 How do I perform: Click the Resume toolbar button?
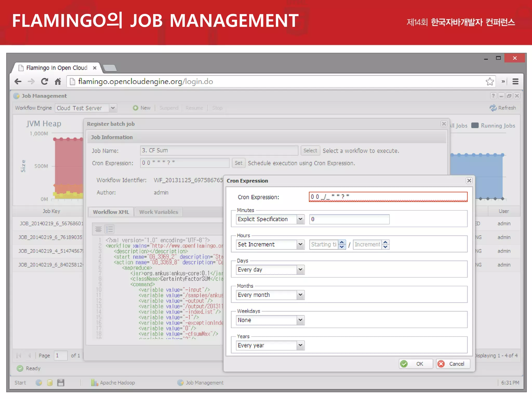[194, 108]
